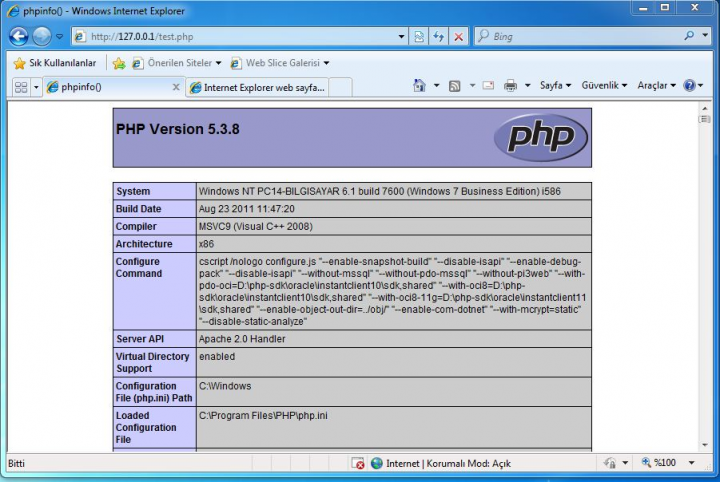The width and height of the screenshot is (720, 482).
Task: Switch to Internet Explorer web sayfa... tab
Action: [258, 87]
